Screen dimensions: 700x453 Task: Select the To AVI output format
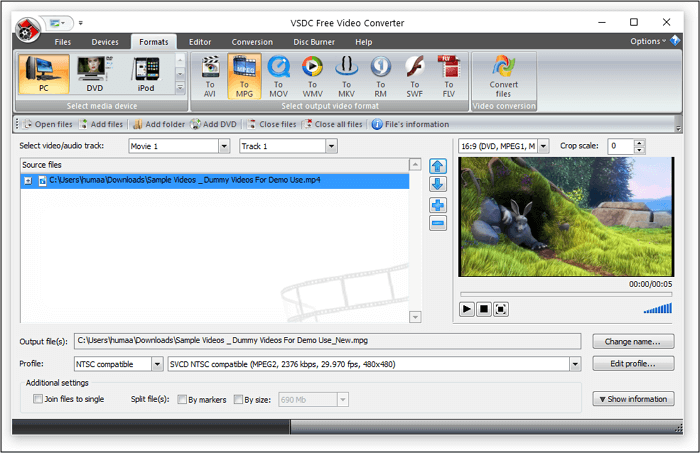coord(210,76)
